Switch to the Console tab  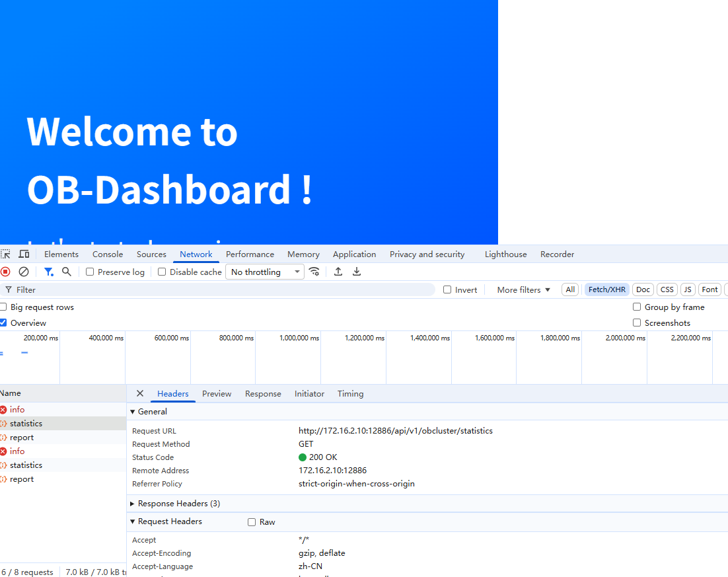[108, 254]
